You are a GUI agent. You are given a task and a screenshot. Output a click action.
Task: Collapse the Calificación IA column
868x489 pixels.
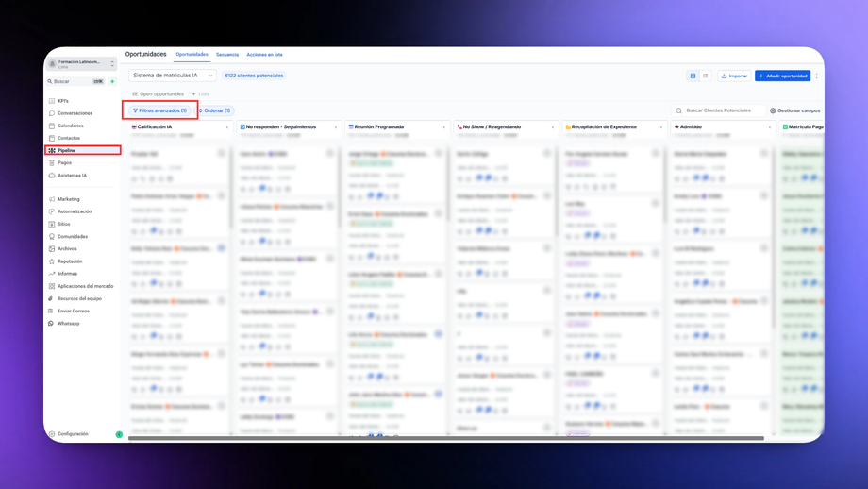click(x=227, y=127)
